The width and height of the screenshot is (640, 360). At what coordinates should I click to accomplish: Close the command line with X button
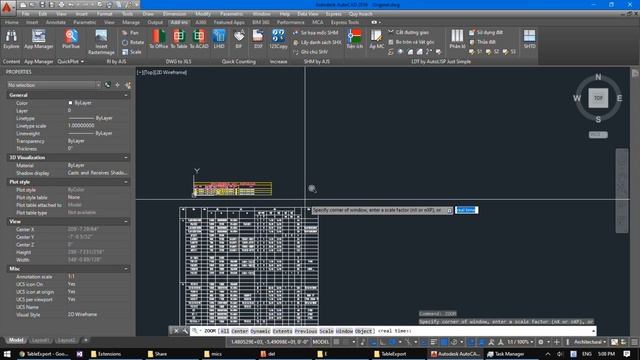tap(176, 331)
